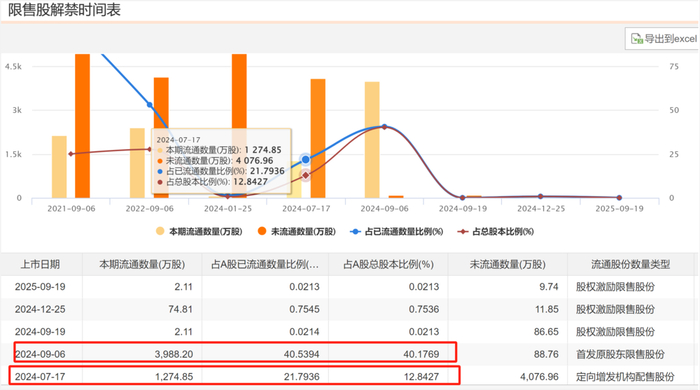The height and width of the screenshot is (390, 700).
Task: Click the 21.7936 table ratio cell
Action: (302, 377)
